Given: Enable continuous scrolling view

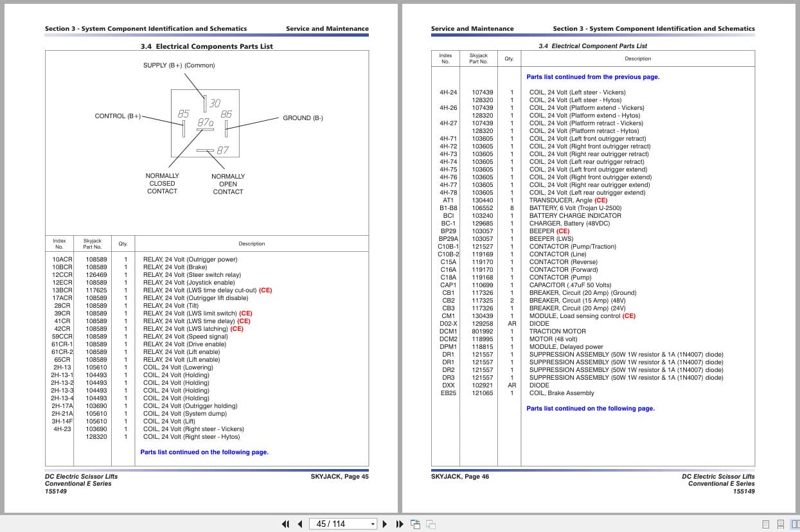Looking at the screenshot, I should pyautogui.click(x=780, y=524).
